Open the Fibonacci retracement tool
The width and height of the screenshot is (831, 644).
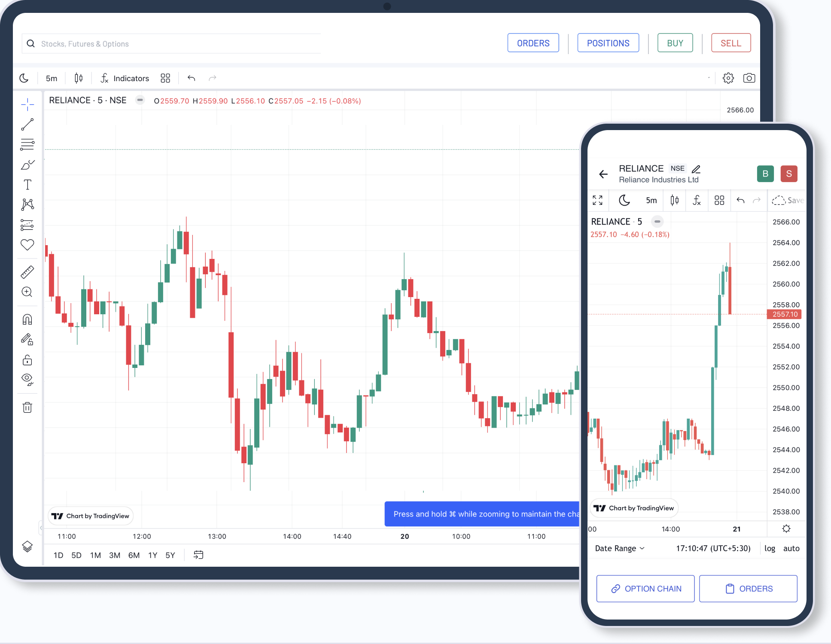click(27, 144)
